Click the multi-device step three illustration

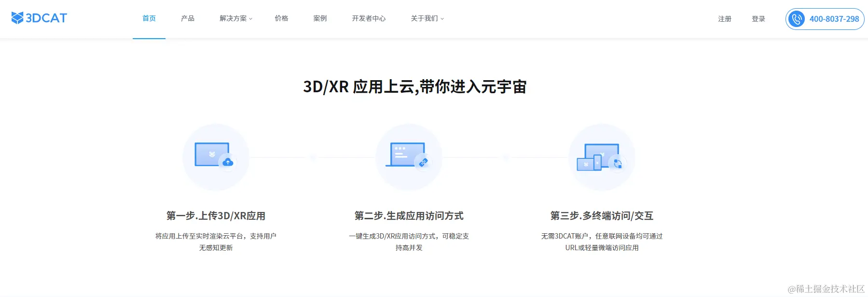pos(602,157)
